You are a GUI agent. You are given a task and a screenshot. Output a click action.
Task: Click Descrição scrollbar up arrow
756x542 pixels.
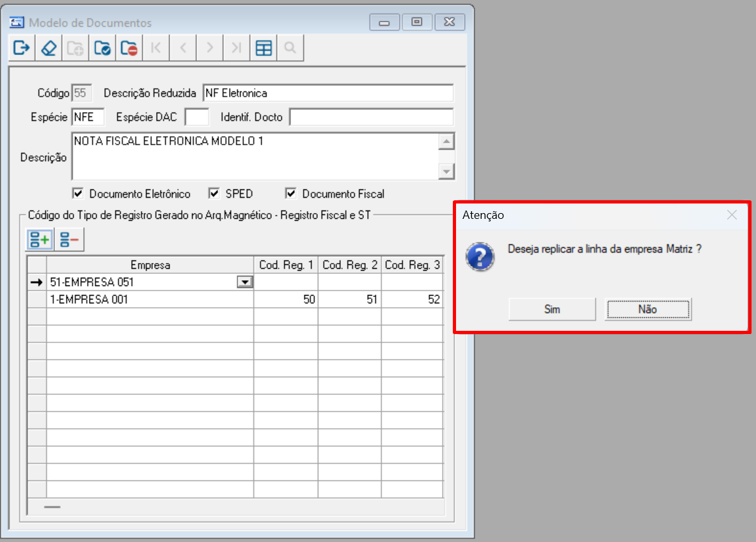446,141
